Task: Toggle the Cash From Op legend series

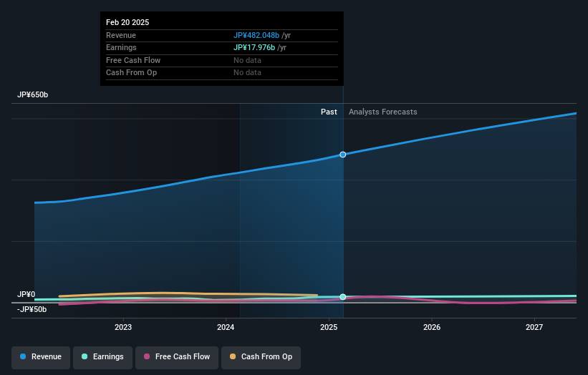Action: 261,357
